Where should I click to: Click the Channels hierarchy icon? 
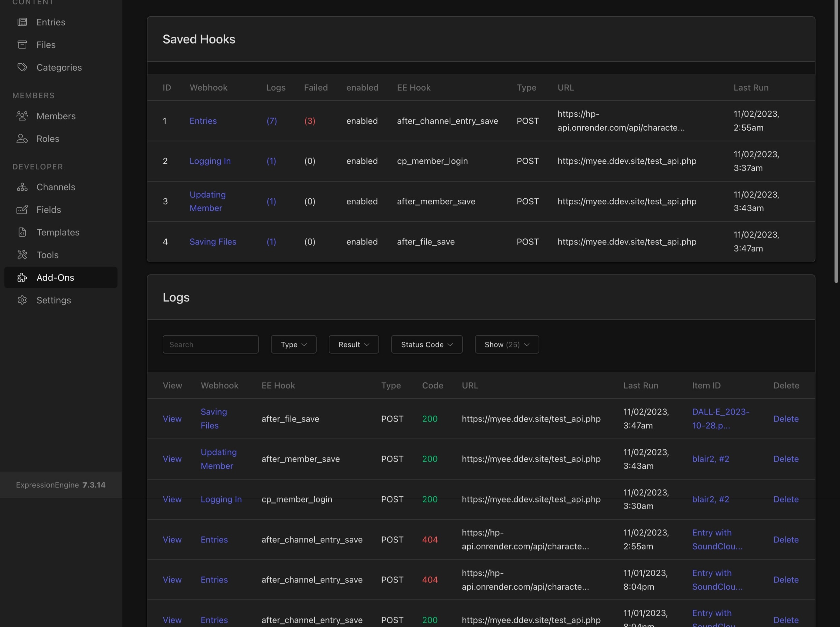(x=22, y=187)
